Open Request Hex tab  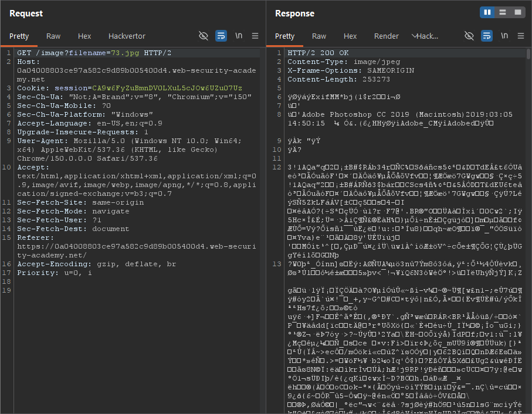click(x=84, y=36)
